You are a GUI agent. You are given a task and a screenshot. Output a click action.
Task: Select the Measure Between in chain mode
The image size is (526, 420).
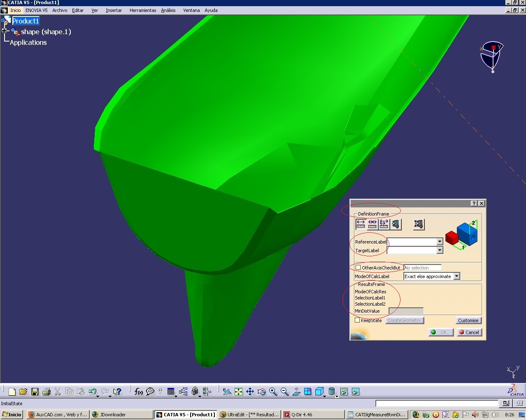[x=372, y=224]
